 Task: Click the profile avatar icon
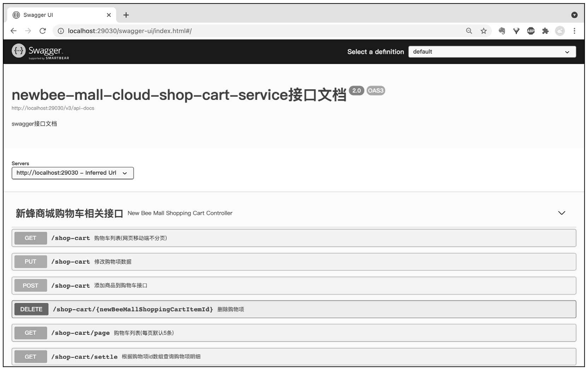tap(560, 31)
